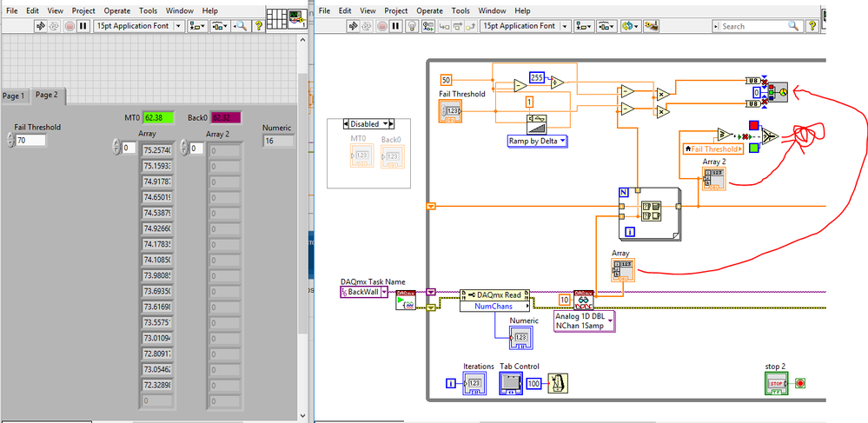The height and width of the screenshot is (423, 868).
Task: Click Array element 75.2574
Action: tap(156, 150)
